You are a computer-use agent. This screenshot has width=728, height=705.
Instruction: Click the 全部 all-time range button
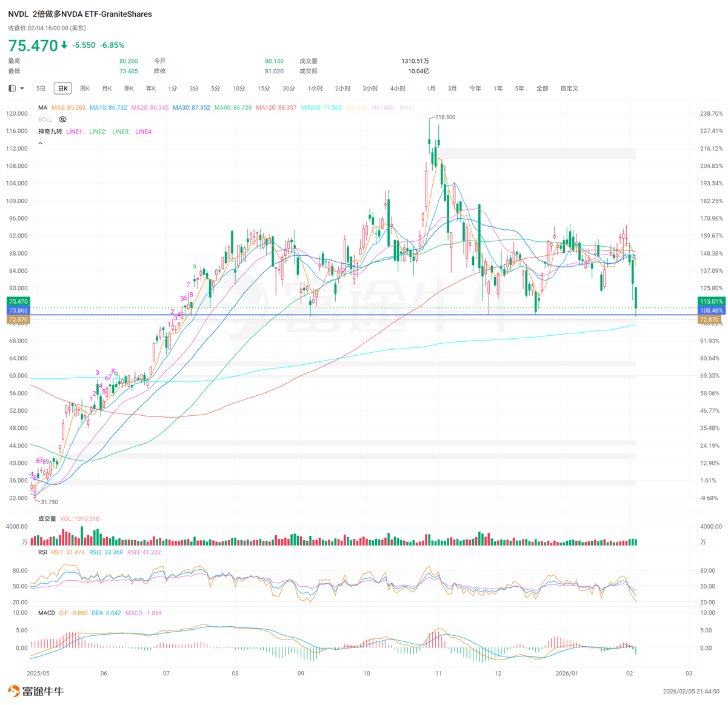pyautogui.click(x=542, y=89)
